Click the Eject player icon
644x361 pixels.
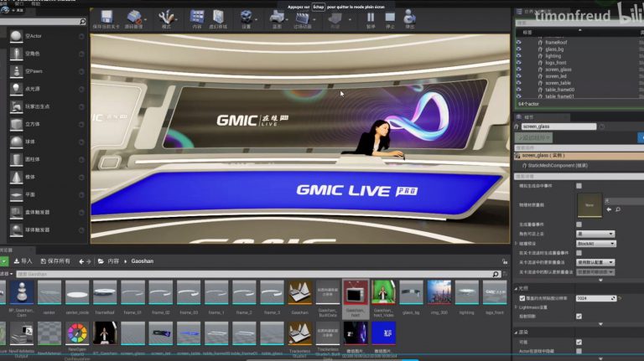point(409,17)
